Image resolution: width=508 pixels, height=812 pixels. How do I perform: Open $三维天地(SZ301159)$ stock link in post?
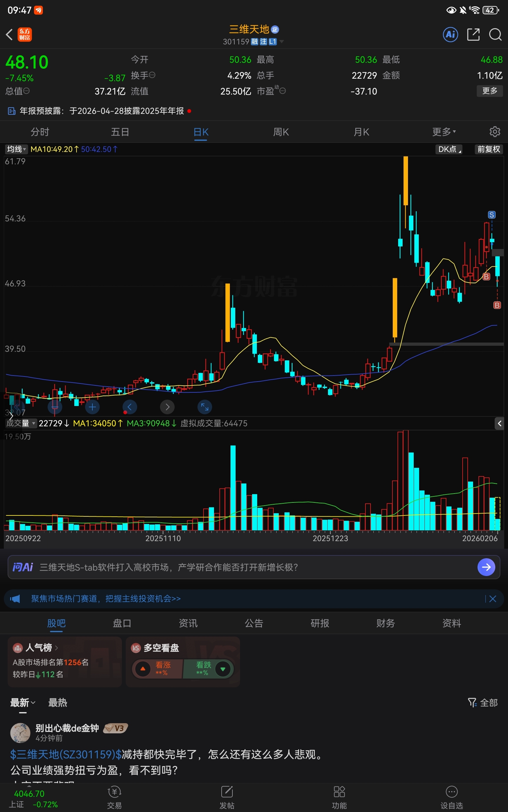(x=66, y=754)
